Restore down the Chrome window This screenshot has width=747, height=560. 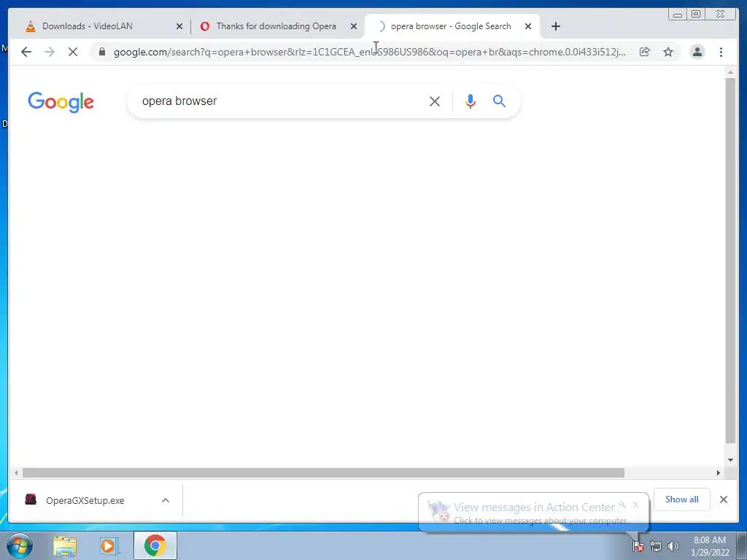click(696, 15)
